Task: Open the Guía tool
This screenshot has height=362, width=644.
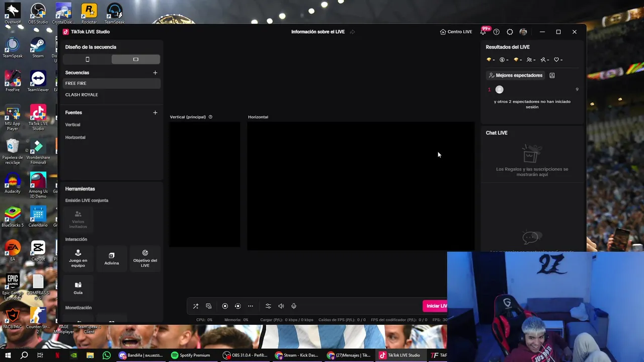Action: click(x=78, y=288)
